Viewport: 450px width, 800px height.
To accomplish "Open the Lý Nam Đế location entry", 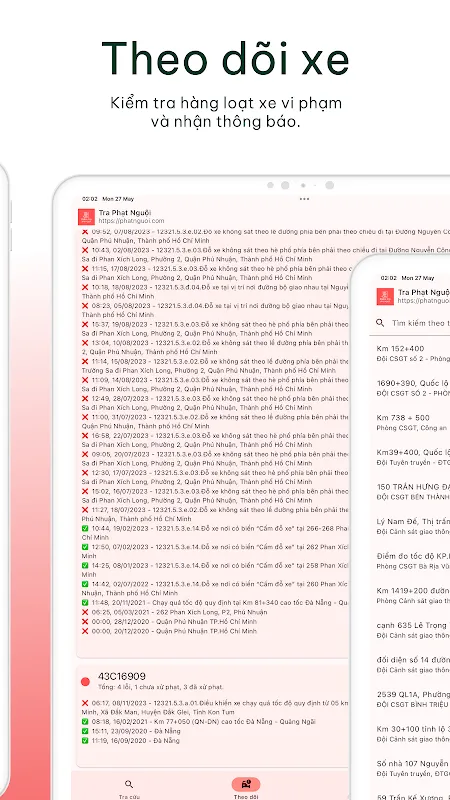I will pyautogui.click(x=413, y=526).
